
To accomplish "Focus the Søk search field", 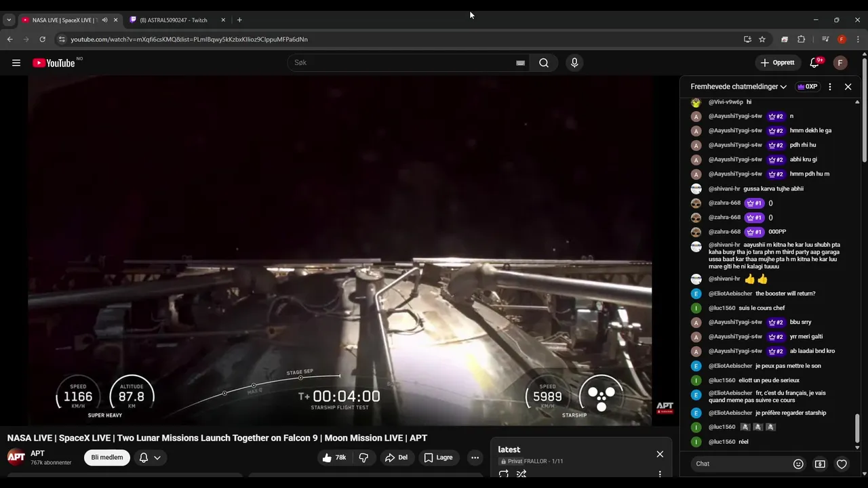I will pyautogui.click(x=403, y=63).
